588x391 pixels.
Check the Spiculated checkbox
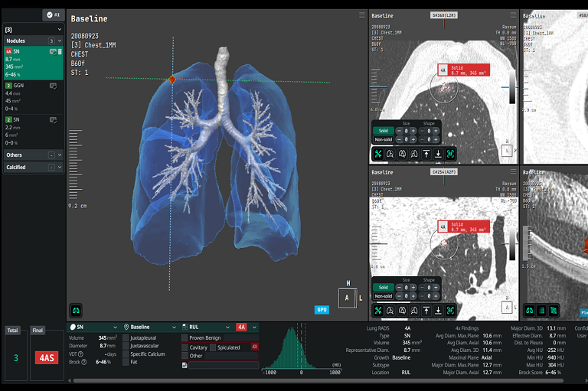pyautogui.click(x=213, y=347)
